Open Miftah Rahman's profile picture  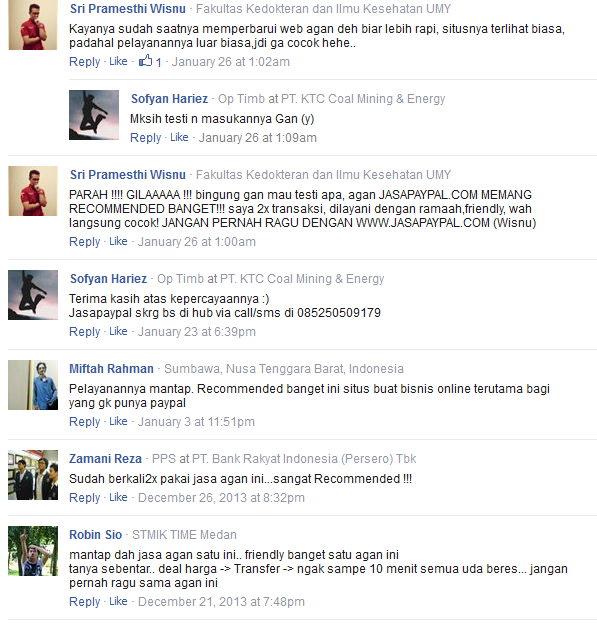33,385
